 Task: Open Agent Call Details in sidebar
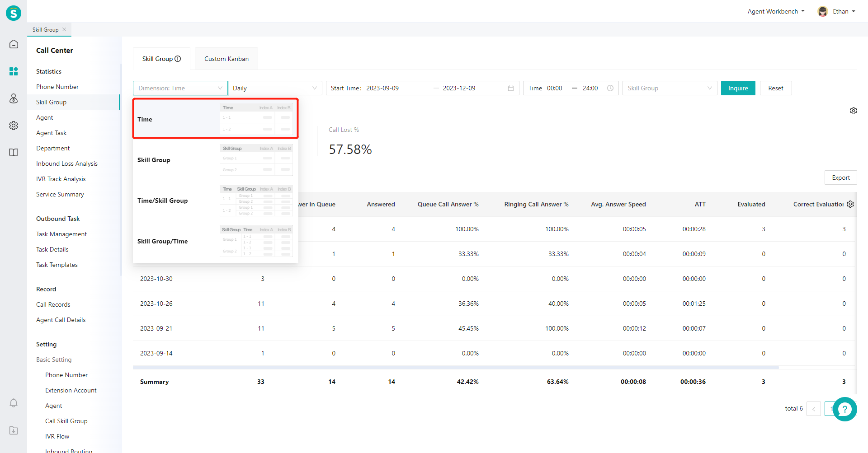click(61, 320)
